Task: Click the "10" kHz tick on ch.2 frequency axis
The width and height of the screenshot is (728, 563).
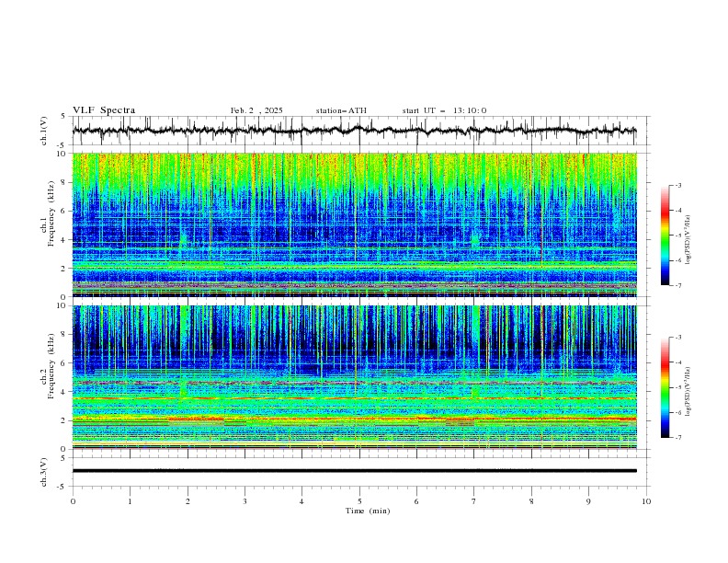Action: (63, 305)
